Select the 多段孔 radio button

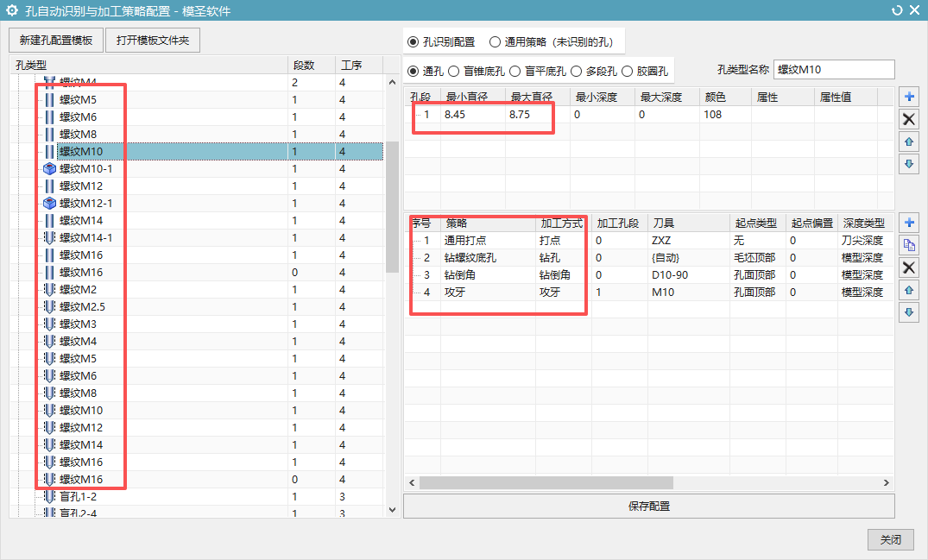(x=577, y=71)
